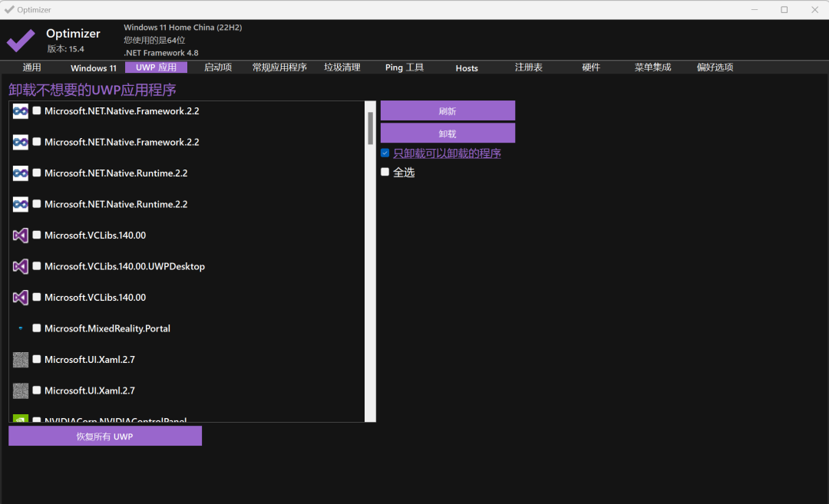Close the Optimizer window
Viewport: 829px width, 504px height.
click(x=814, y=9)
